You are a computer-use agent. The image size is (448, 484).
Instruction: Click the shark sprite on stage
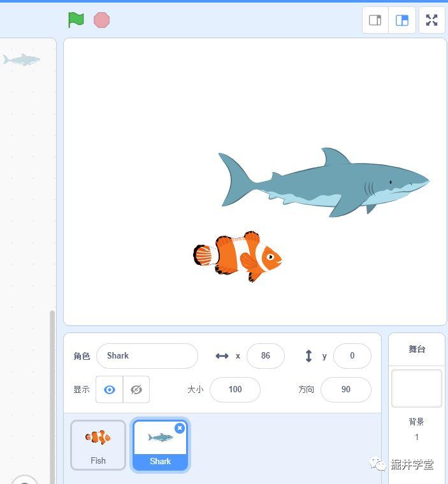[x=324, y=183]
